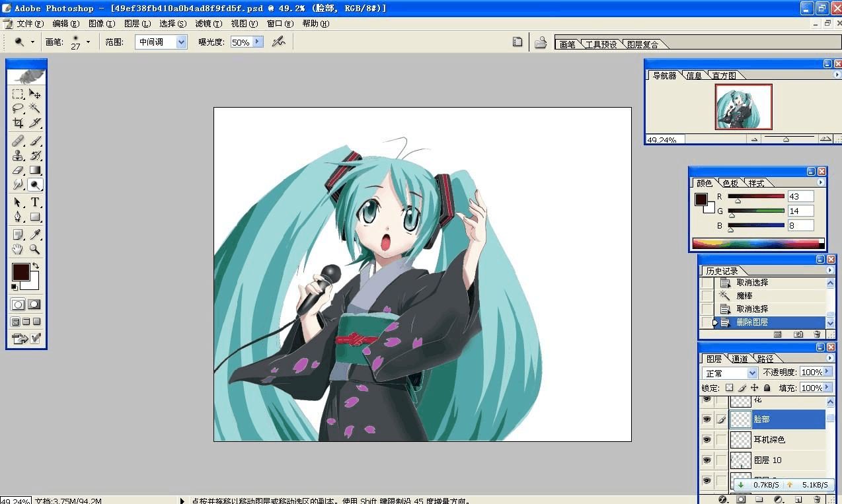Select the Crop tool
Image resolution: width=842 pixels, height=504 pixels.
coord(19,123)
